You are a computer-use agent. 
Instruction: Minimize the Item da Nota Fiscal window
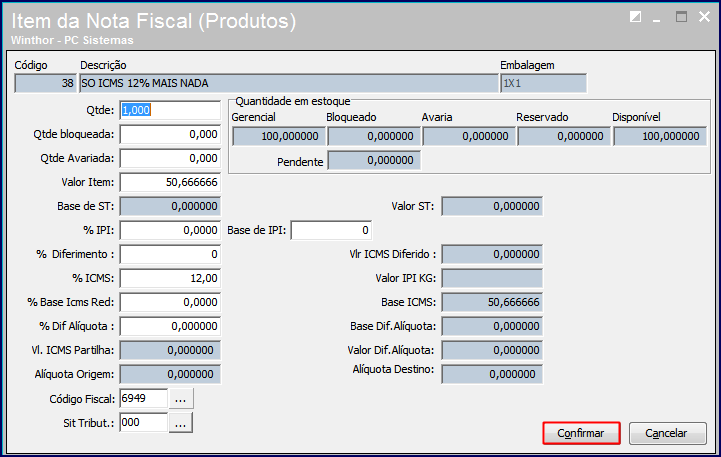(657, 18)
